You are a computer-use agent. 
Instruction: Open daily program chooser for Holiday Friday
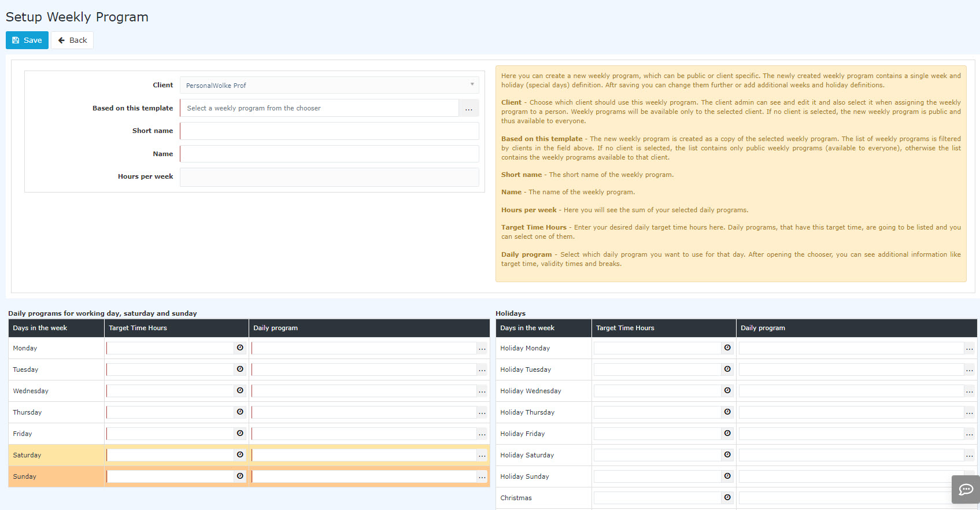[x=970, y=434]
